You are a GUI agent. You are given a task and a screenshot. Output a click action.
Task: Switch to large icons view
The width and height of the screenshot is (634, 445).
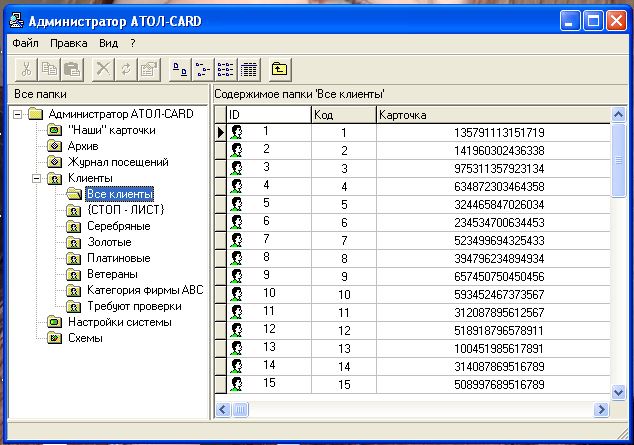[x=179, y=69]
